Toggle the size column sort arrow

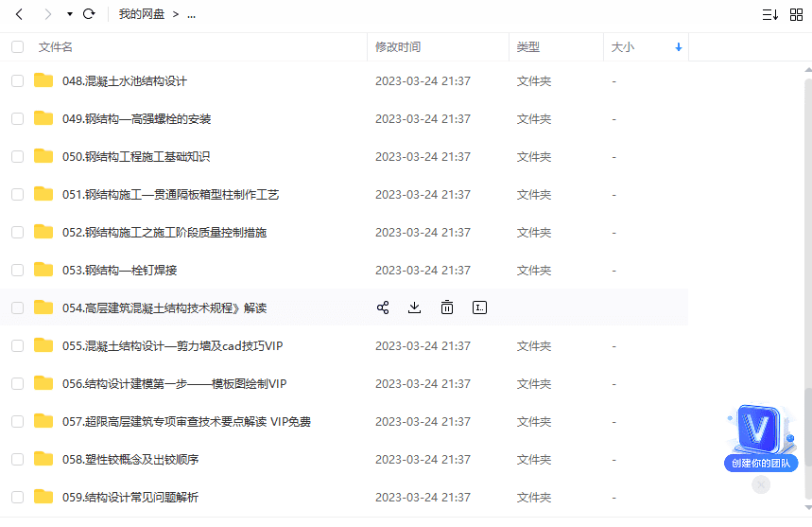(x=678, y=46)
